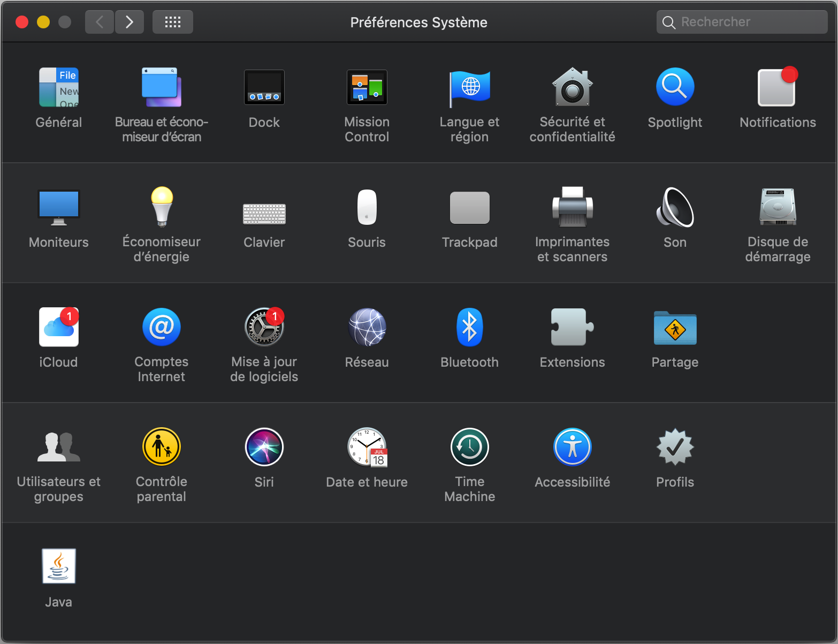
Task: Click the forward navigation arrow
Action: coord(129,22)
